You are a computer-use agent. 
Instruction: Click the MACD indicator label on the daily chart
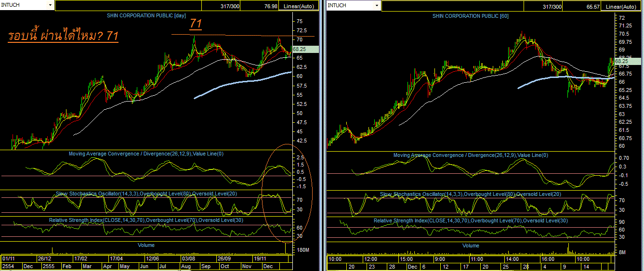pyautogui.click(x=146, y=154)
